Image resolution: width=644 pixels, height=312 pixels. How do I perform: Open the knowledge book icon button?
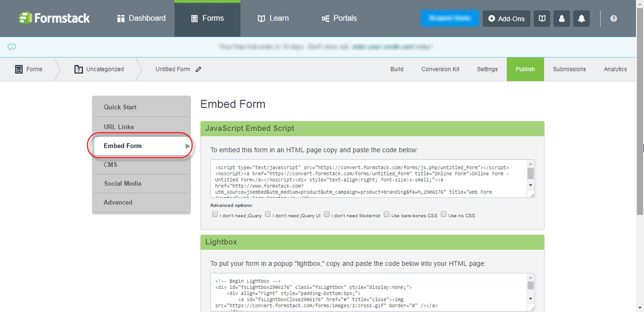(x=542, y=18)
